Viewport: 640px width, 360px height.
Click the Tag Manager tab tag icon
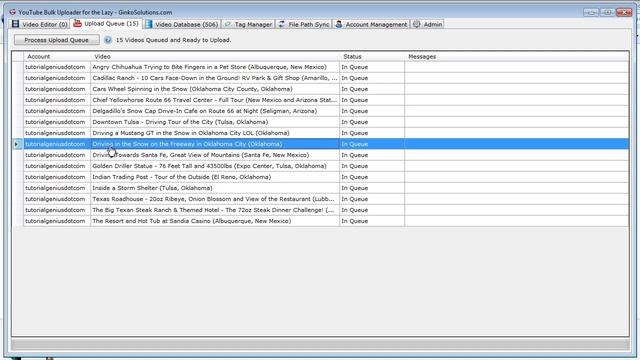228,24
